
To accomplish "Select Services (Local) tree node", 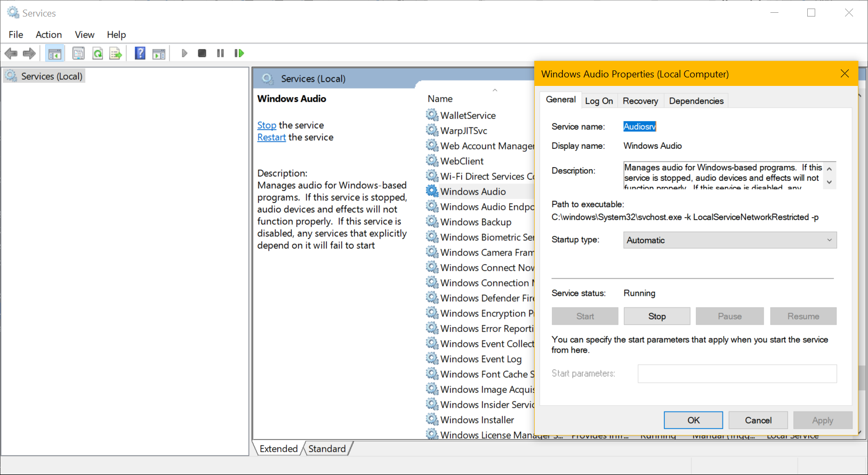I will (45, 76).
